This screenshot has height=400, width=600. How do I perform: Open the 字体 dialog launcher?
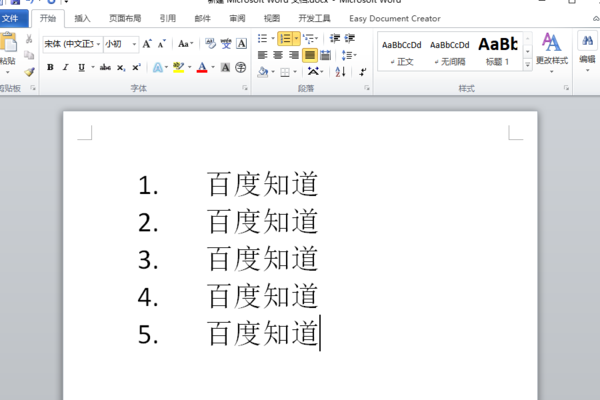click(245, 88)
